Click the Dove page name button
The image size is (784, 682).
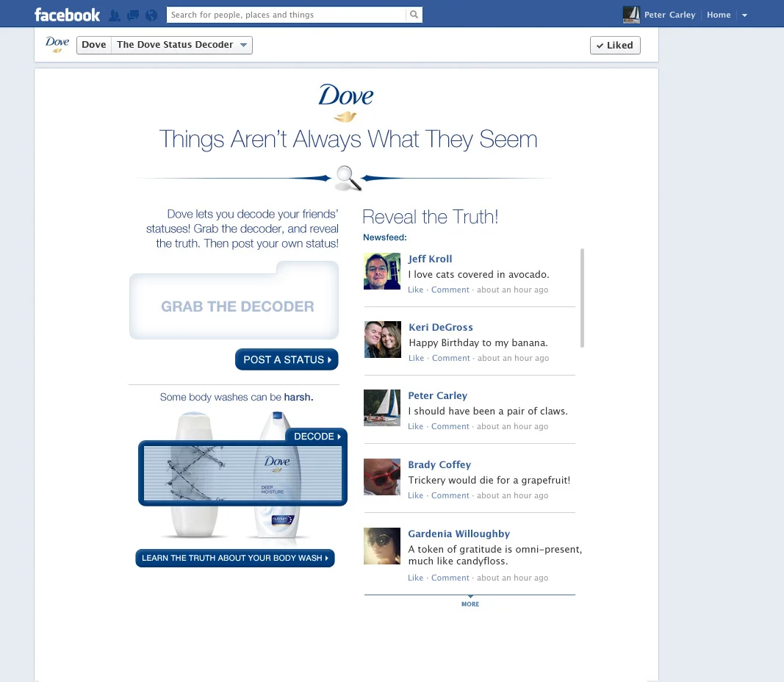94,45
